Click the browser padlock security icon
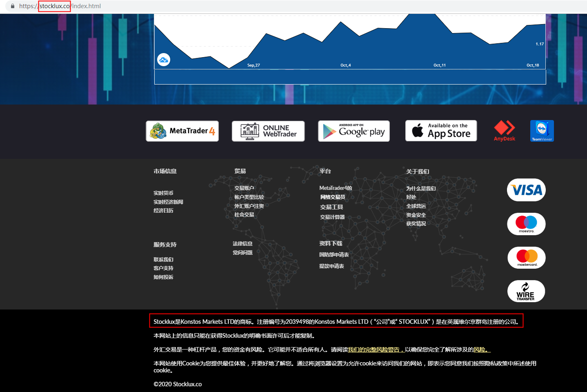Viewport: 587px width, 392px height. [13, 6]
